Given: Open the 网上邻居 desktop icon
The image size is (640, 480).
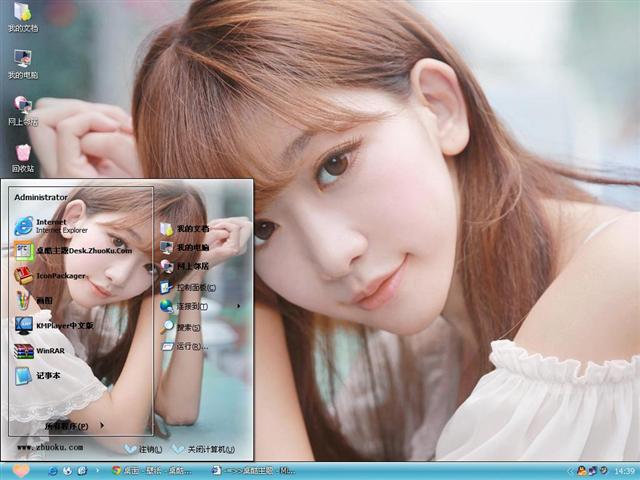Looking at the screenshot, I should click(23, 111).
